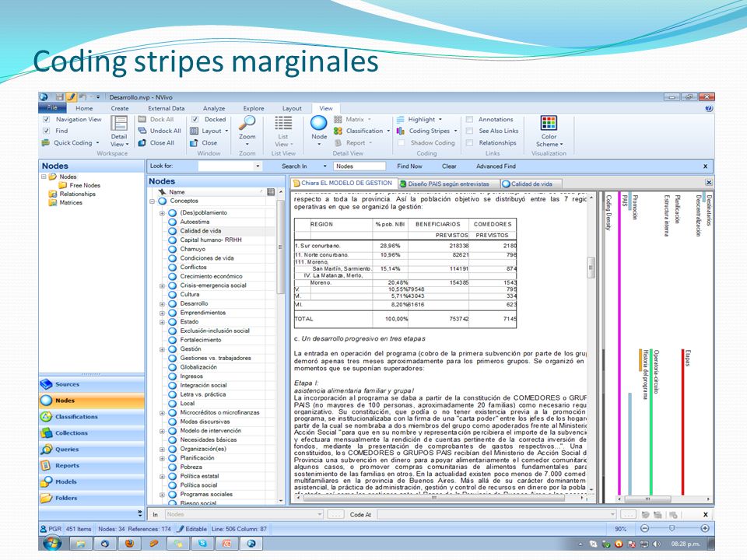Enable the See Also Links checkbox

469,131
